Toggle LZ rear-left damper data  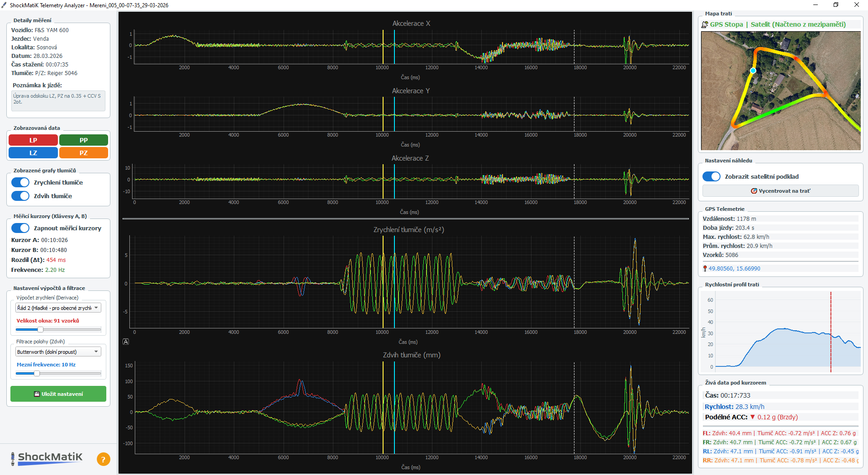pyautogui.click(x=33, y=153)
